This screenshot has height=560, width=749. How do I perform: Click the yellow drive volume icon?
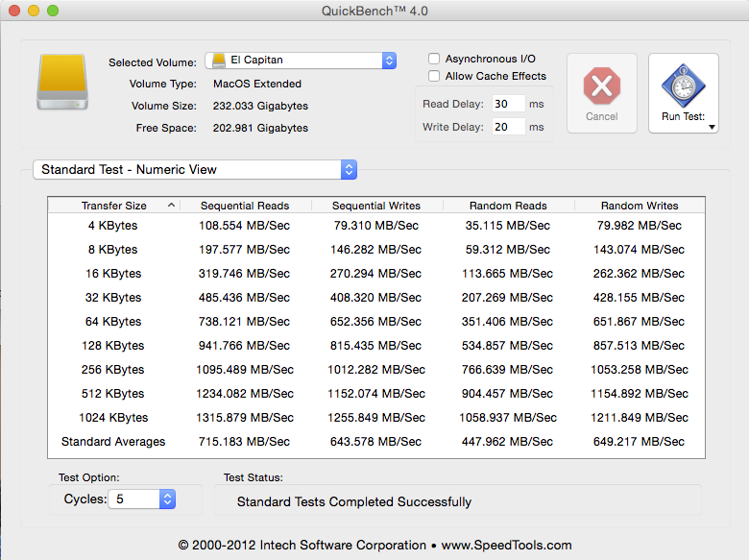tap(62, 83)
